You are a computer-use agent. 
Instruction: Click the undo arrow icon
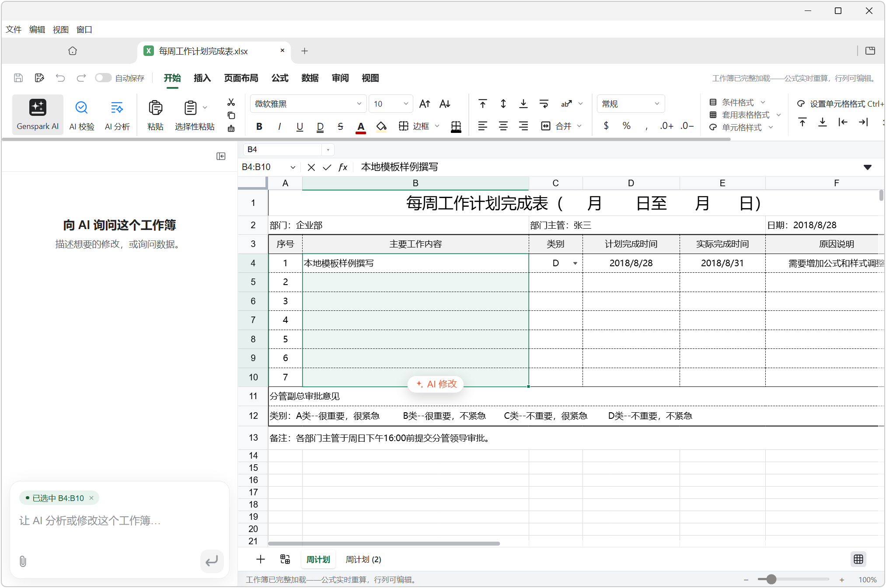[60, 78]
